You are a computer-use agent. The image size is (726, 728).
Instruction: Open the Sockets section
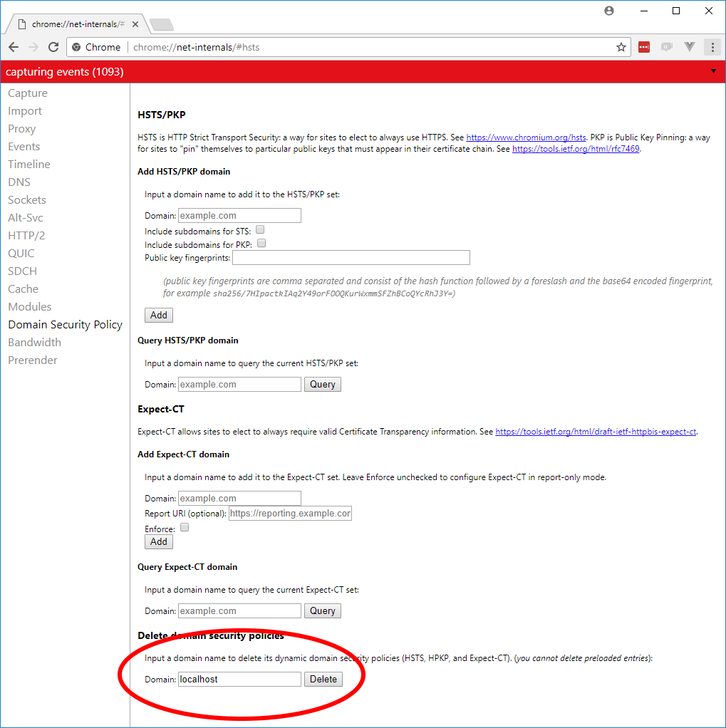(x=27, y=199)
